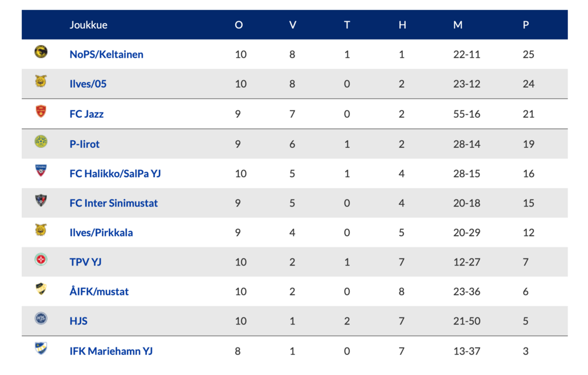
Task: Open the FC Jazz team page
Action: (86, 114)
